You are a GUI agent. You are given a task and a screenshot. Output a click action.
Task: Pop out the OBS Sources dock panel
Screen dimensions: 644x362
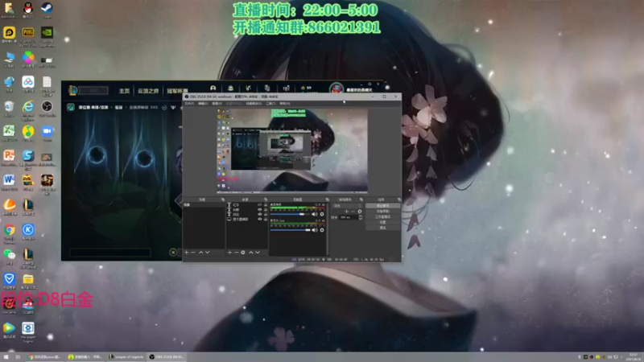click(x=266, y=200)
